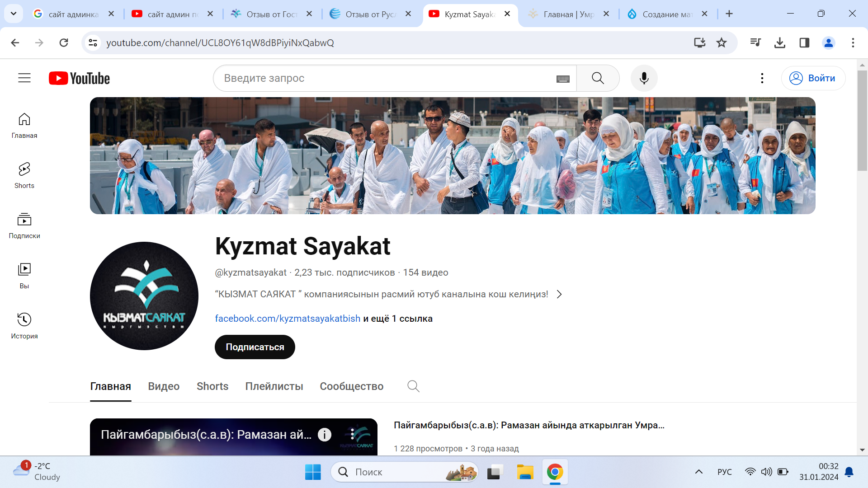Click the magnifier search button
This screenshot has height=488, width=868.
tap(598, 78)
